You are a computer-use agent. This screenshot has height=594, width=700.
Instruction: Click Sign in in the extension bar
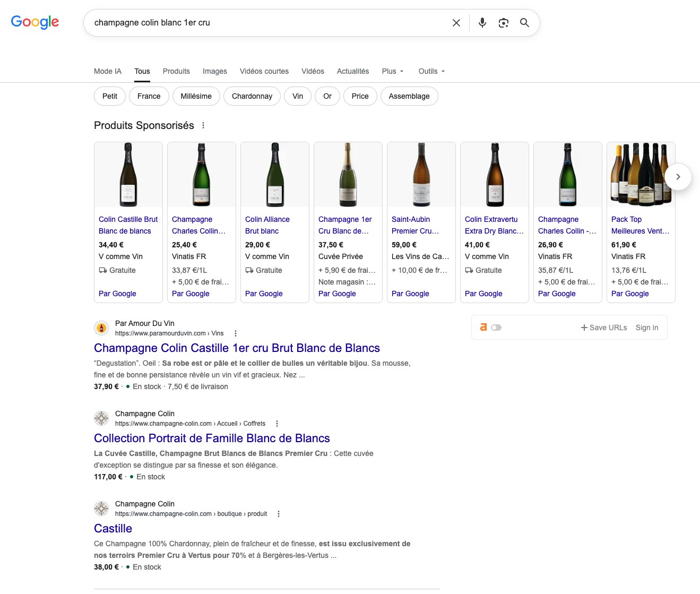647,328
